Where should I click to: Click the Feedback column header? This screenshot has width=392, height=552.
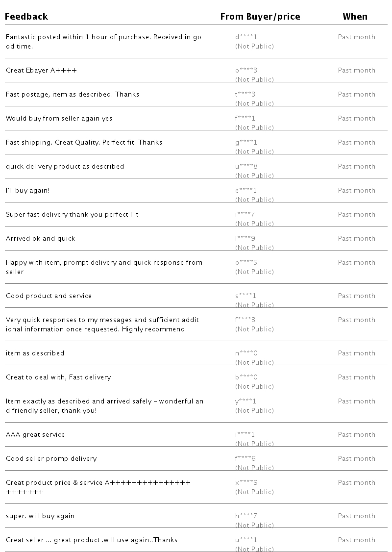tap(26, 17)
